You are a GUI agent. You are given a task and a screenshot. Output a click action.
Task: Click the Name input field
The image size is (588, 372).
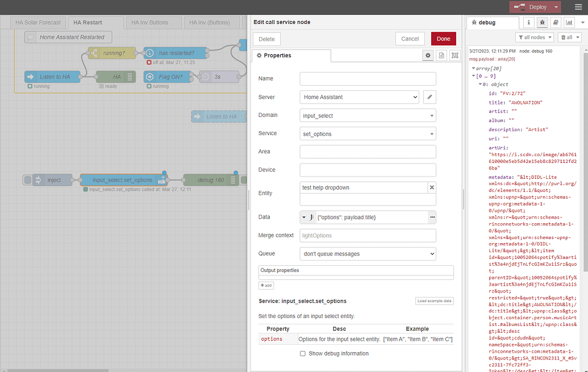368,79
